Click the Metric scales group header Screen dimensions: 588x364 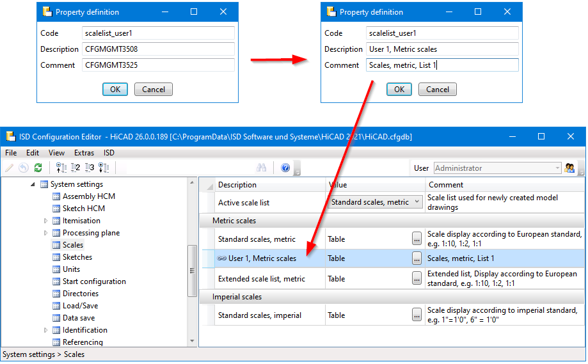point(392,221)
